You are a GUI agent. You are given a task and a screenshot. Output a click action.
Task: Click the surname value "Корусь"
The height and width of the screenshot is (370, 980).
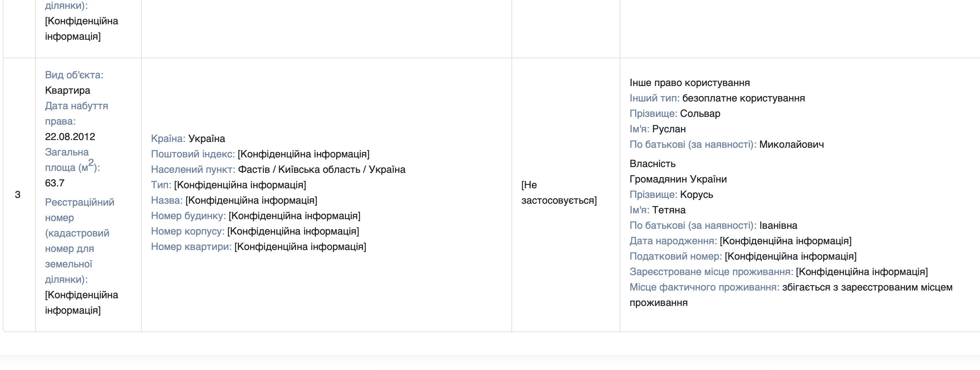click(696, 194)
